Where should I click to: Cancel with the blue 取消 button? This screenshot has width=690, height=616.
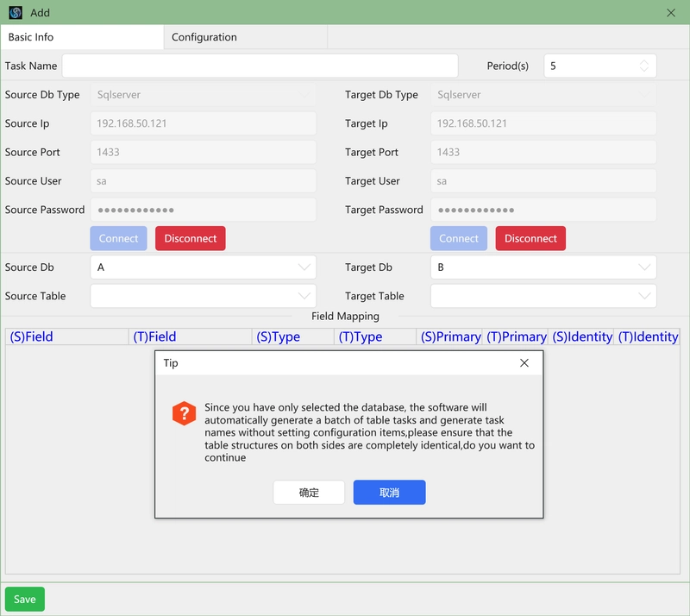point(390,493)
